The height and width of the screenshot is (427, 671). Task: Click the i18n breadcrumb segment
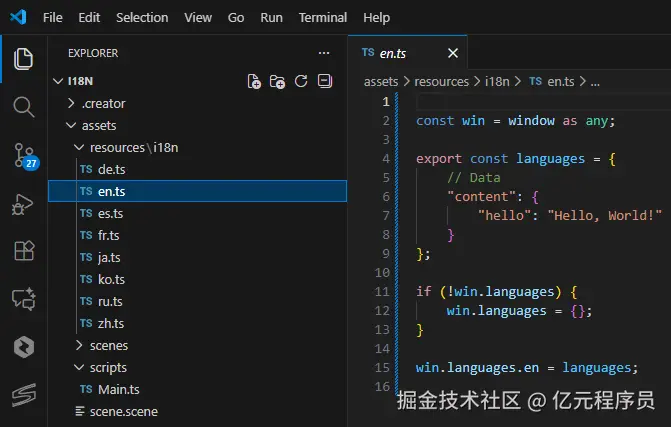497,81
